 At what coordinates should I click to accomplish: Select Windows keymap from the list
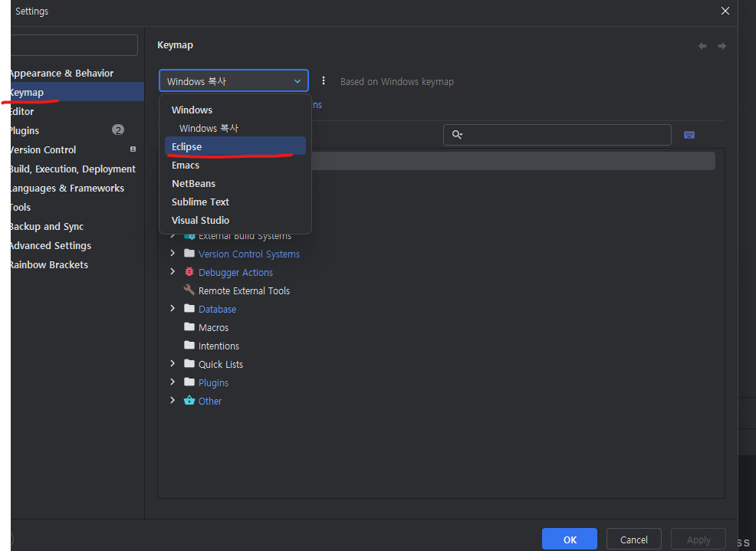click(235, 110)
